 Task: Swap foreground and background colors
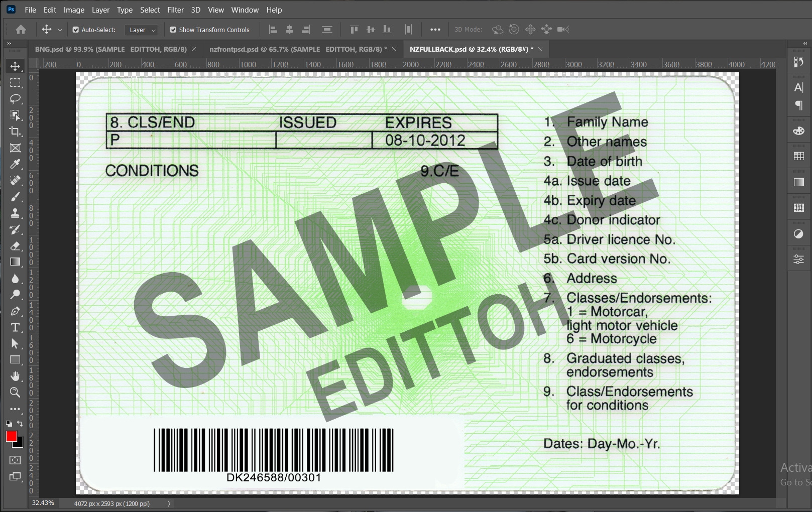(x=20, y=424)
